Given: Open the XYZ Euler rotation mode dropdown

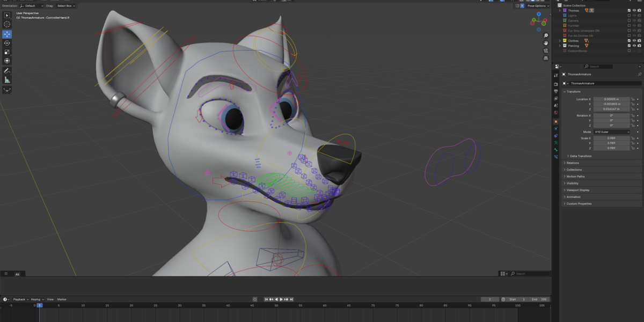Looking at the screenshot, I should pos(612,131).
